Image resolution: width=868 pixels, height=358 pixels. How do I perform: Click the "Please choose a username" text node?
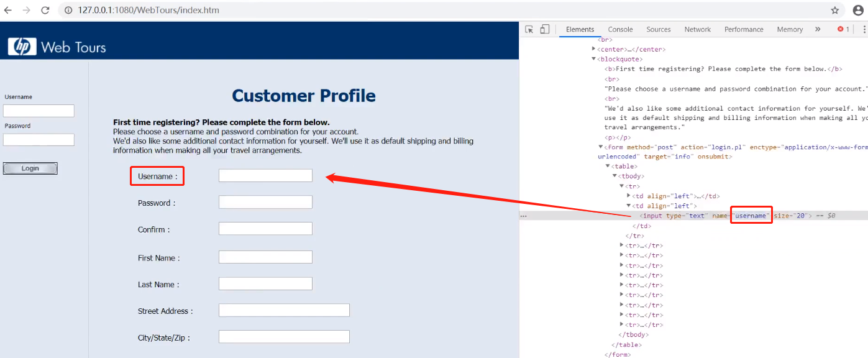(x=736, y=89)
